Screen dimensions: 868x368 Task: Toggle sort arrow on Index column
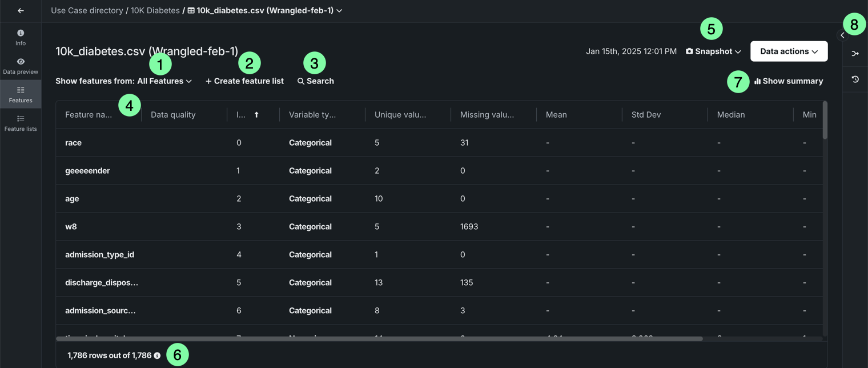[x=256, y=115]
